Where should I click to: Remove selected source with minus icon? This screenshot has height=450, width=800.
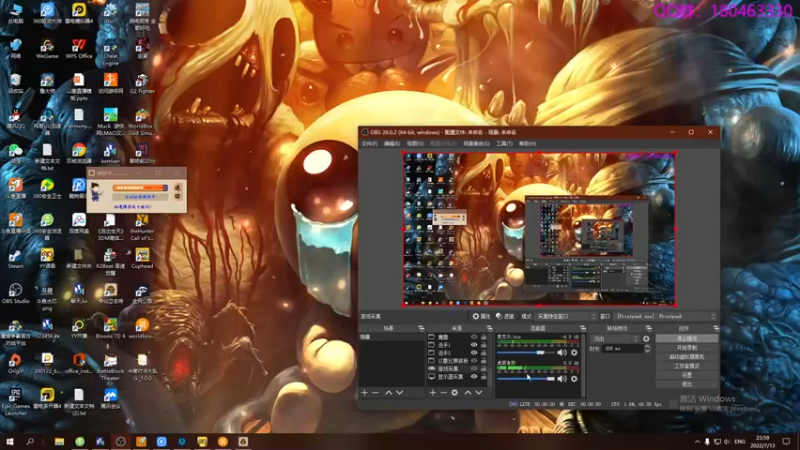pos(443,392)
